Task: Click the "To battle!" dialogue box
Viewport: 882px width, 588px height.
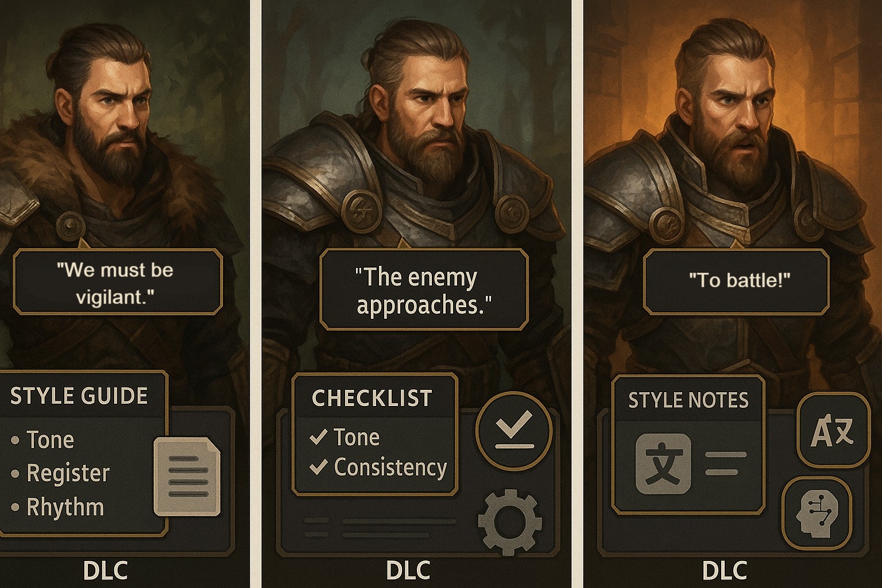Action: click(x=736, y=281)
